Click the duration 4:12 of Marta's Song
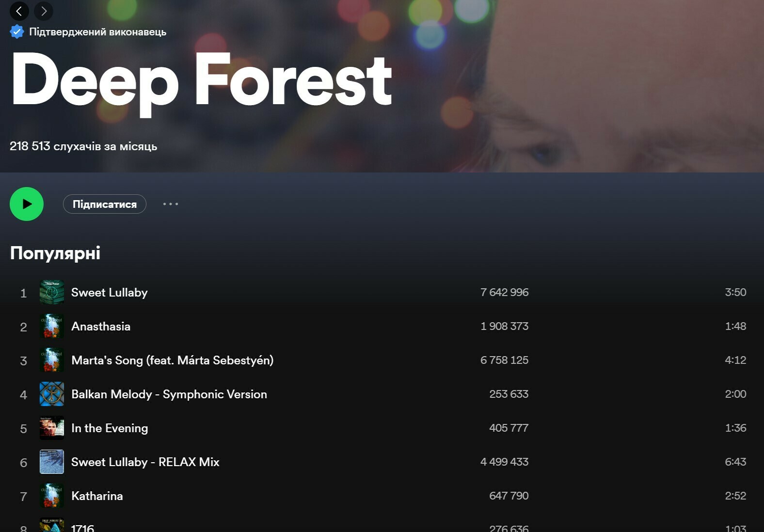 click(x=735, y=360)
